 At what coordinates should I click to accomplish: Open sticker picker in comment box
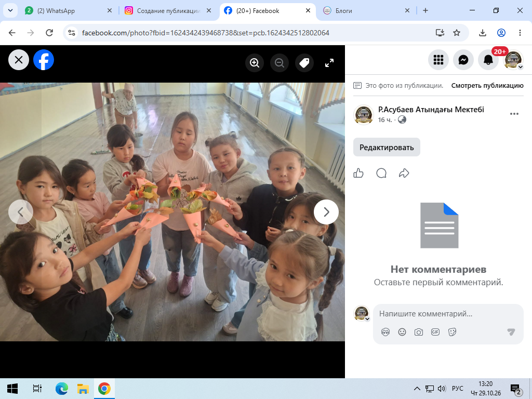tap(453, 332)
